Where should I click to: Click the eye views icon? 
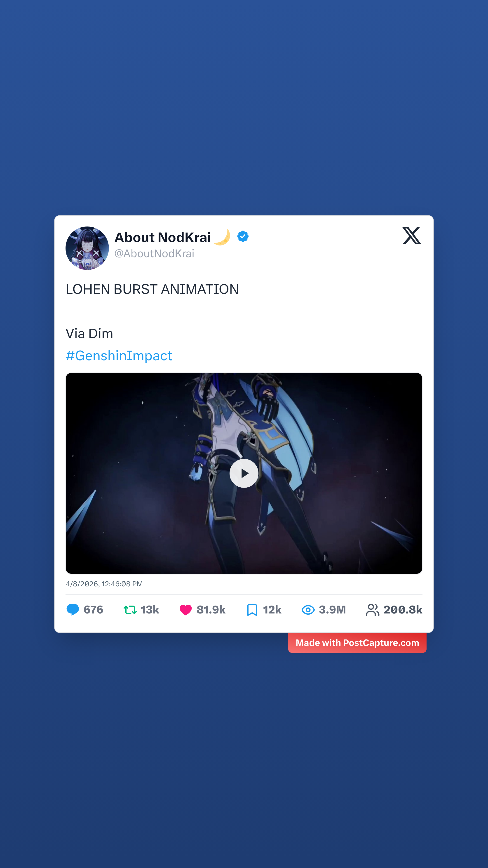point(308,610)
